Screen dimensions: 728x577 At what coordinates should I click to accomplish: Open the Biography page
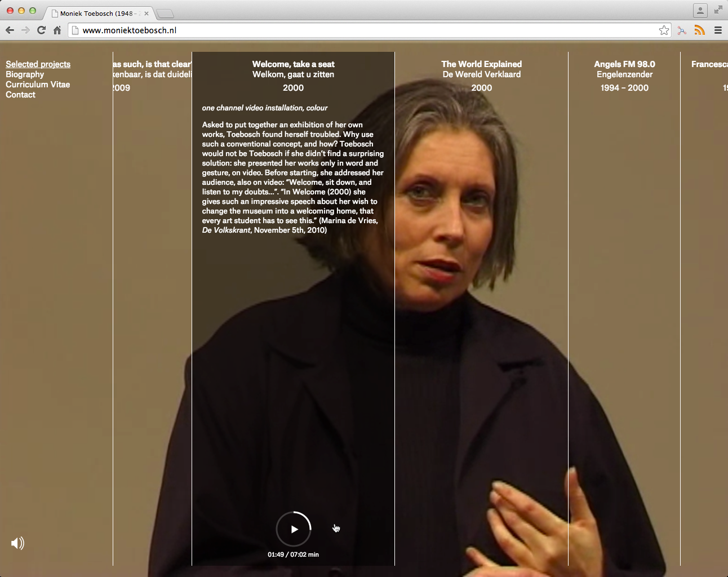tap(25, 74)
